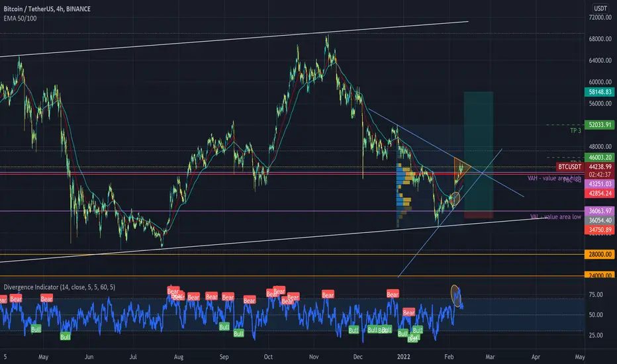Click the Dec label on time axis
Image resolution: width=617 pixels, height=364 pixels.
tap(357, 357)
